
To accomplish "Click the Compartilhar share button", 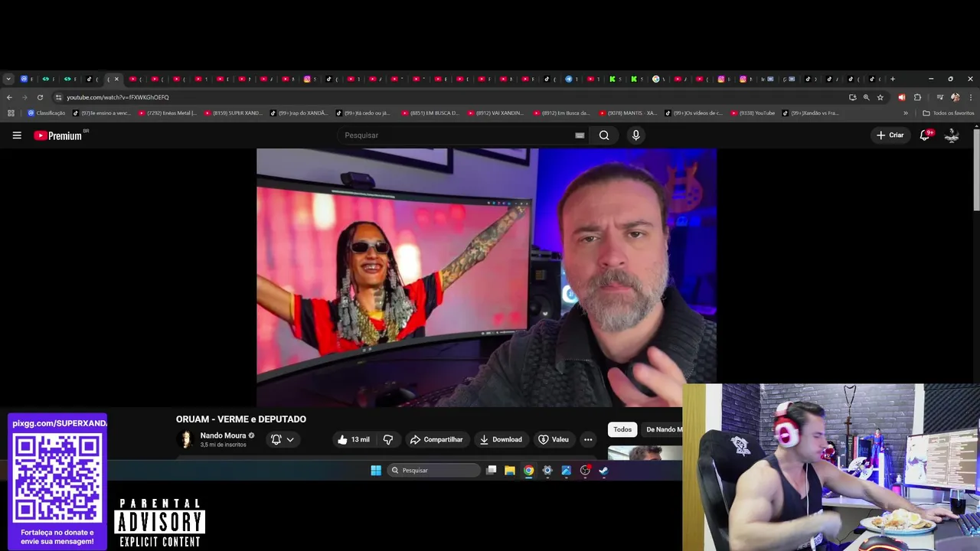I will [x=436, y=439].
